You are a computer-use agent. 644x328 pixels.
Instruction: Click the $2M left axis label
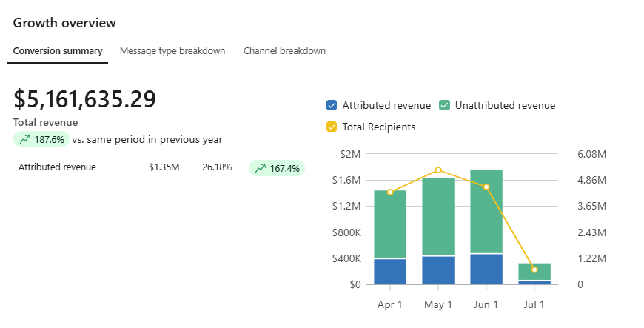[x=350, y=154]
